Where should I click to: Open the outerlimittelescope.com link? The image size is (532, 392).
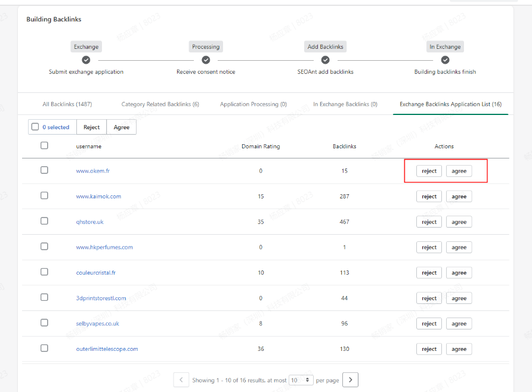[107, 349]
